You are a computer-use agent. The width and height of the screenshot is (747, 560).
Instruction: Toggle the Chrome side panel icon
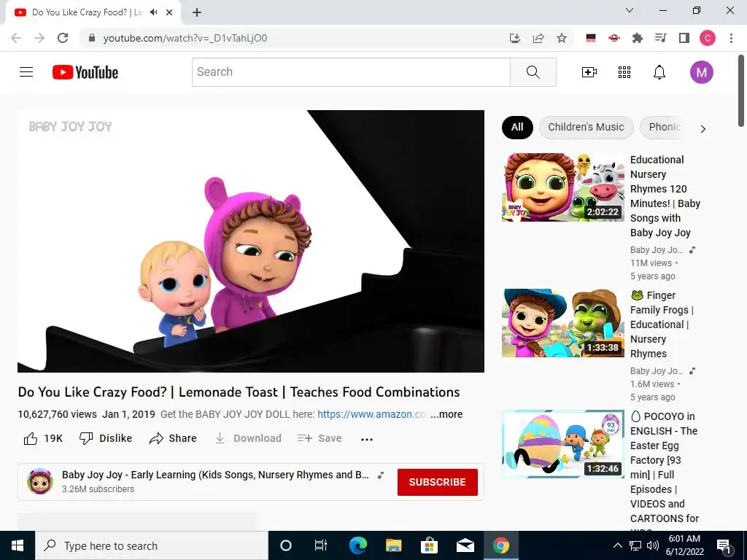click(684, 38)
